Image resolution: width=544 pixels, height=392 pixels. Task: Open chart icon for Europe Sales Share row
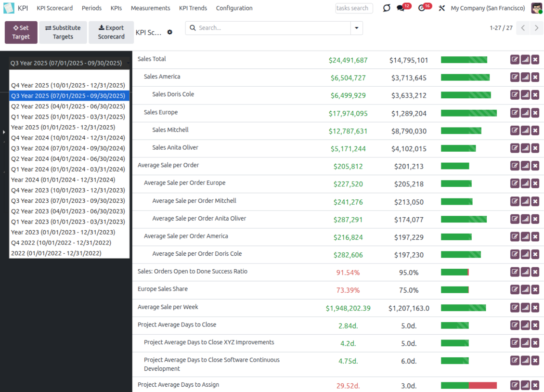tap(525, 290)
